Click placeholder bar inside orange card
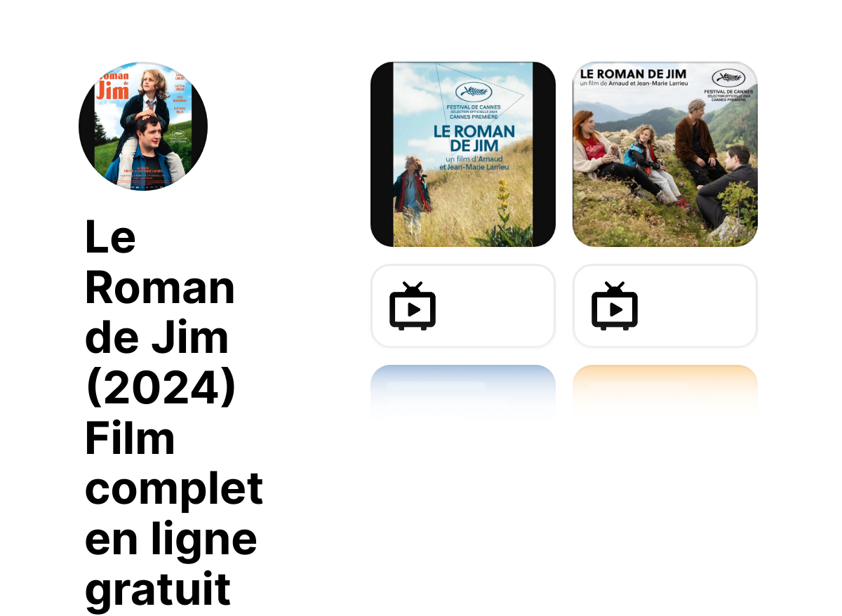This screenshot has height=616, width=842. point(639,386)
